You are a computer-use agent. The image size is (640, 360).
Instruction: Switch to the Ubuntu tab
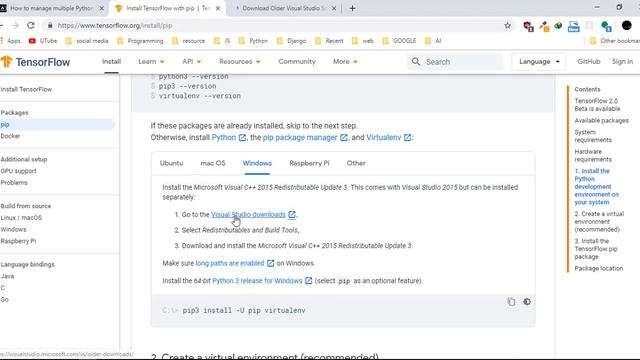(171, 163)
